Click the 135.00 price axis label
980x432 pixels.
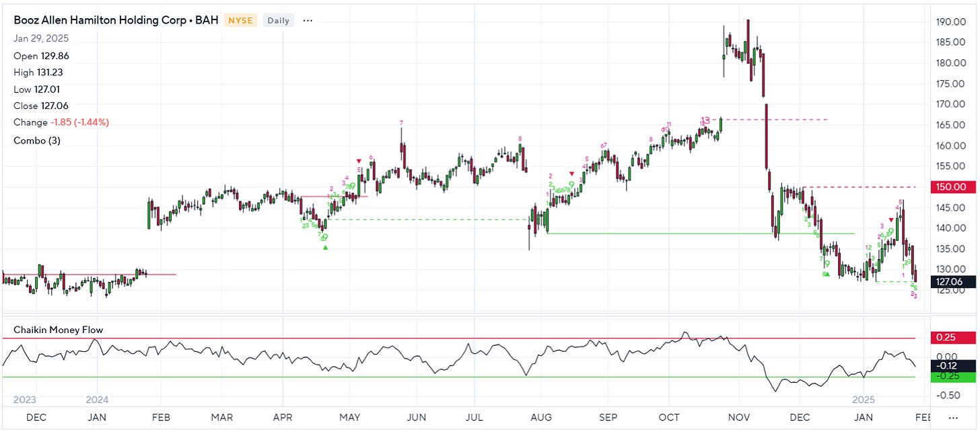952,249
